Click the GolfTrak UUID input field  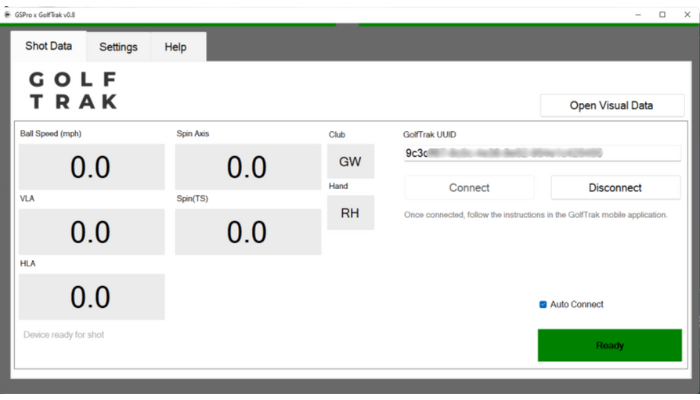(x=541, y=153)
